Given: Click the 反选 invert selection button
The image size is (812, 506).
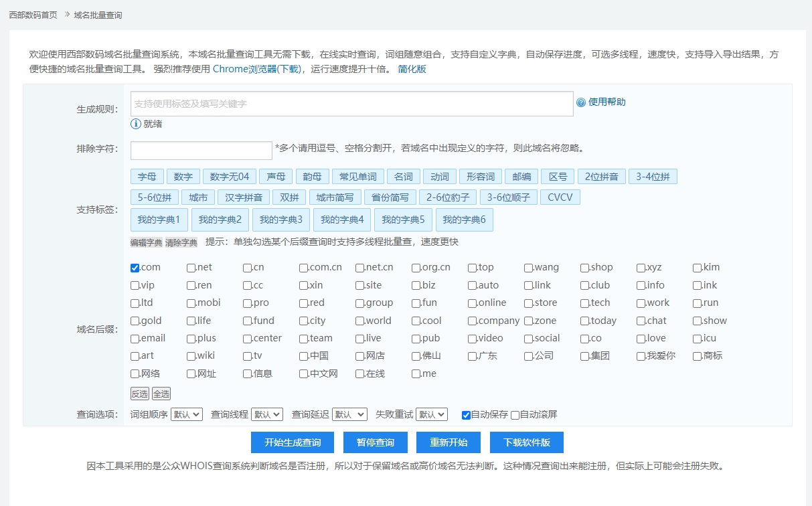Looking at the screenshot, I should pos(140,394).
